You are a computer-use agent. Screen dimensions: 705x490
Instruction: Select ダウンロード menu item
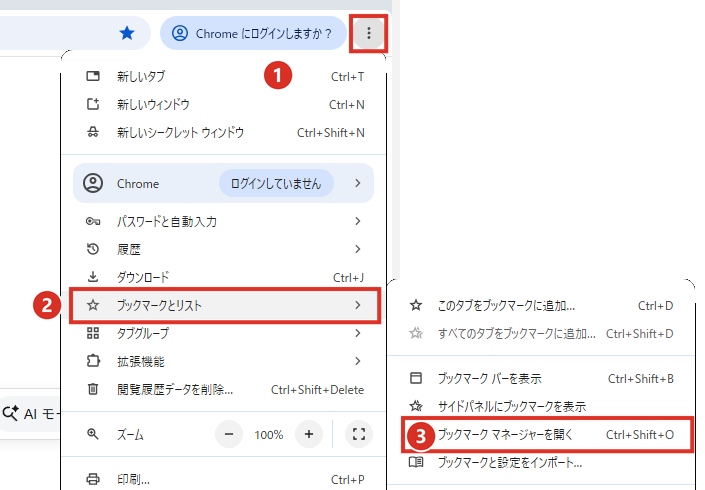pyautogui.click(x=223, y=277)
